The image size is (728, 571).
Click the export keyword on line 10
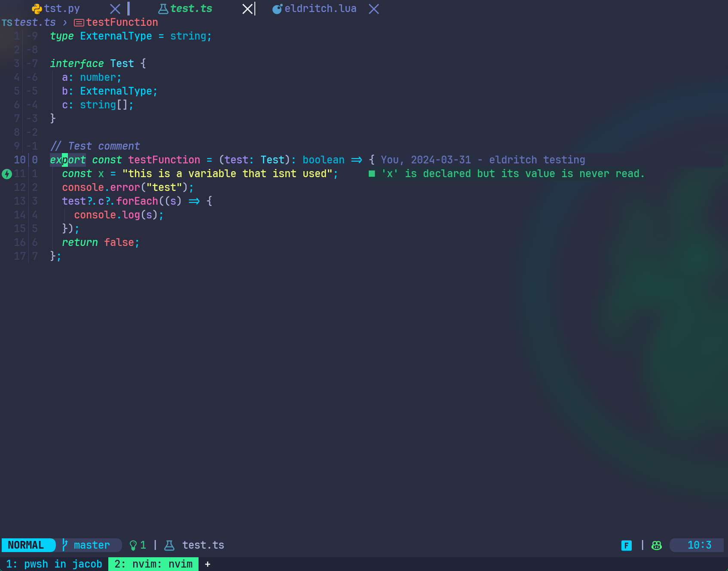tap(68, 160)
